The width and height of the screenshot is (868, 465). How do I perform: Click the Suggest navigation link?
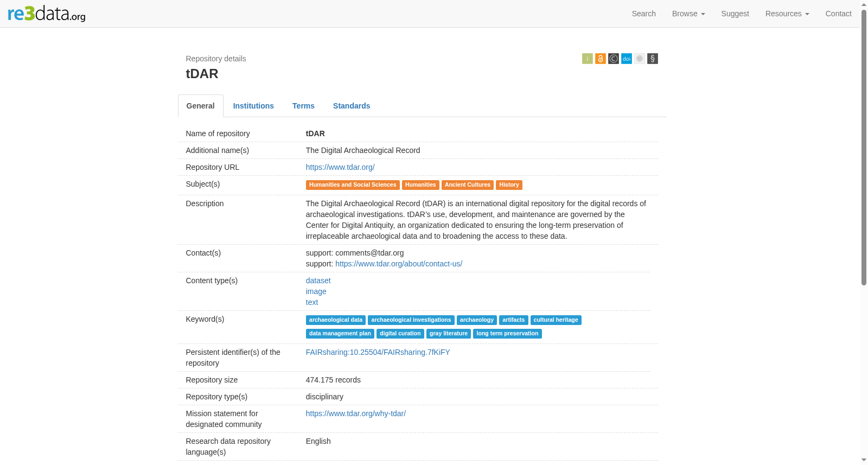click(735, 14)
